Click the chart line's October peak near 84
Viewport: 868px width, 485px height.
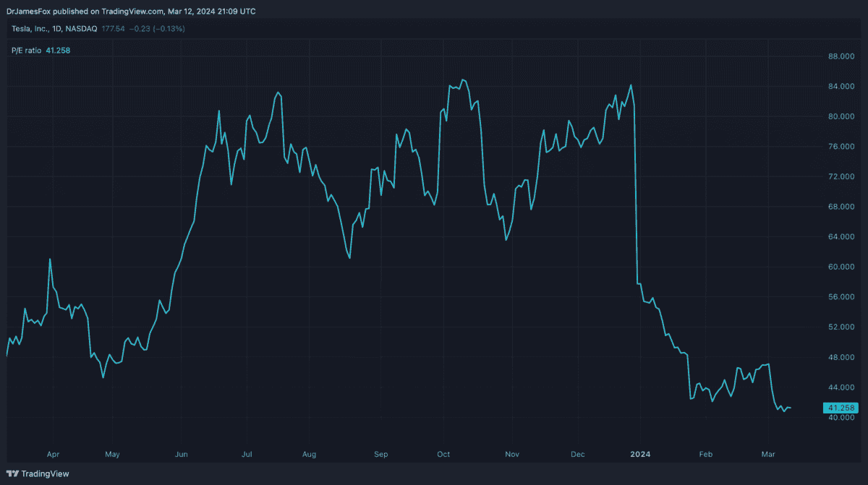click(x=463, y=80)
